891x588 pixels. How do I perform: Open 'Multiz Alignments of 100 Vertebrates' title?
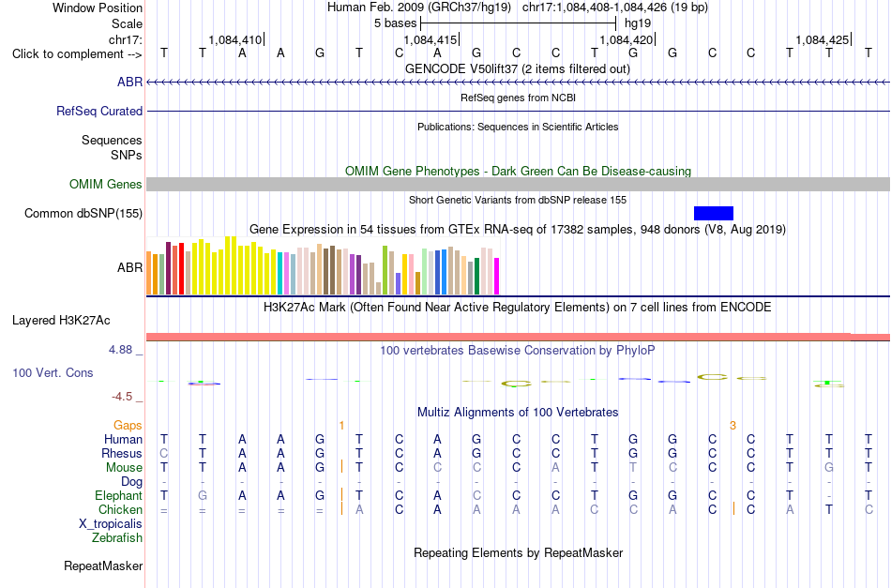tap(518, 412)
